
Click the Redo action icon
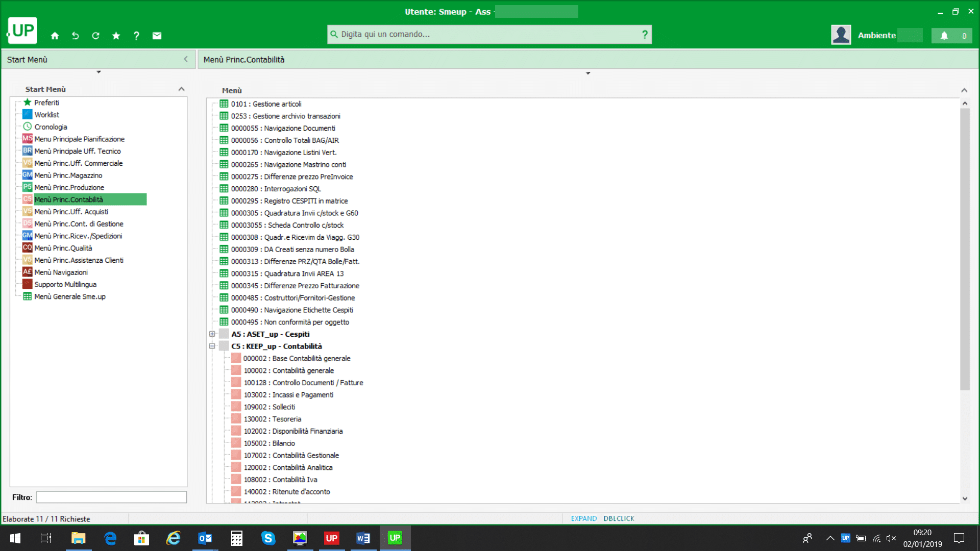coord(95,36)
